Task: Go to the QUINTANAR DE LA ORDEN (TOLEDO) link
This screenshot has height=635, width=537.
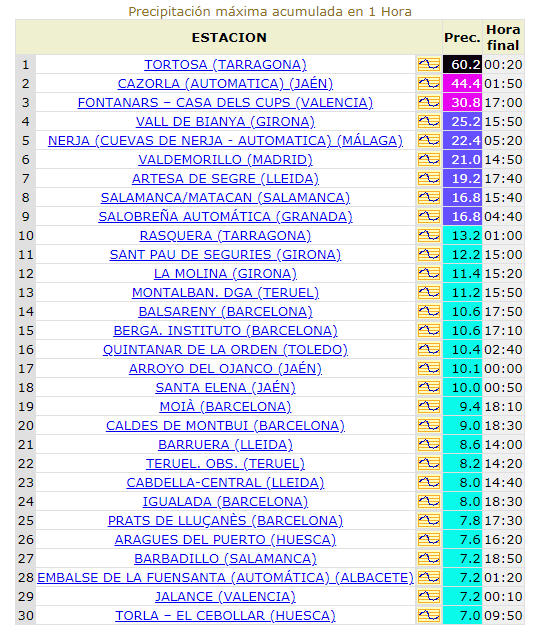Action: click(x=225, y=350)
